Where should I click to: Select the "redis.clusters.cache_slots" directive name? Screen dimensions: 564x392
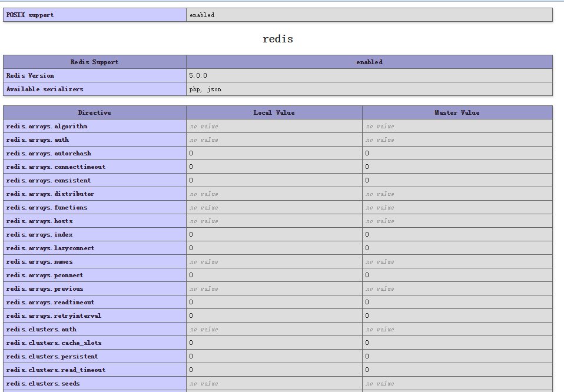point(54,343)
